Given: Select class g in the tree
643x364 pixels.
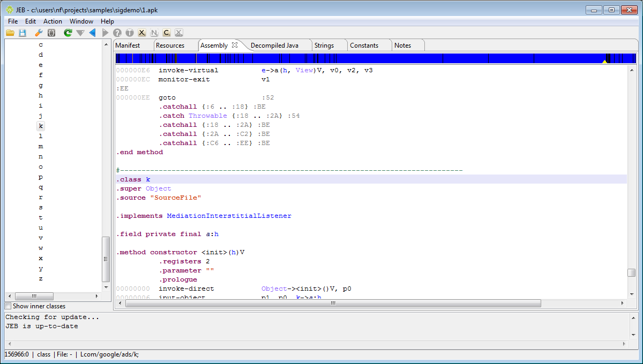Looking at the screenshot, I should (x=41, y=86).
